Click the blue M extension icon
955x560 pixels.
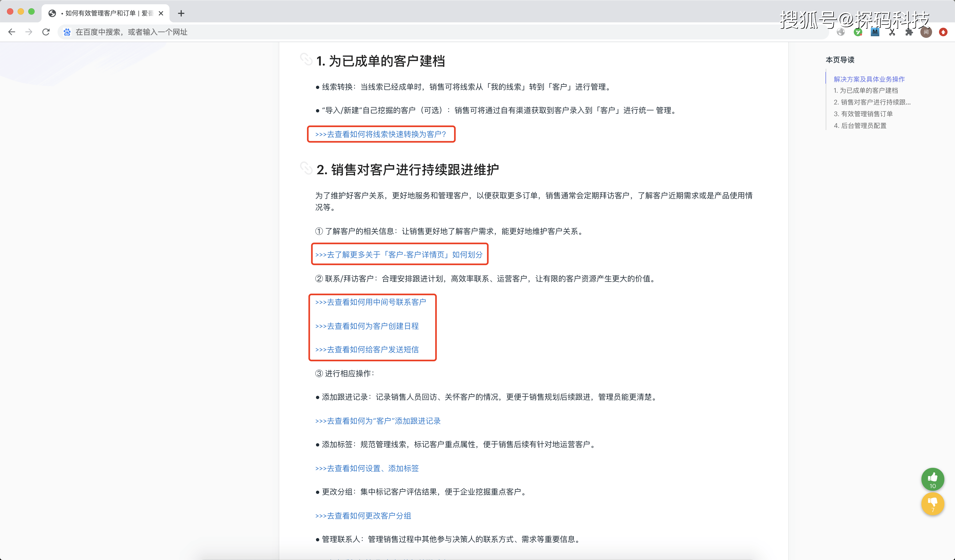875,32
